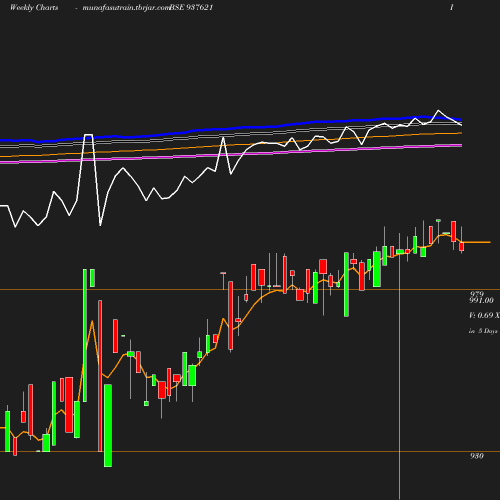Image resolution: width=500 pixels, height=500 pixels.
Task: Click the '991.00' price value
Action: [481, 300]
